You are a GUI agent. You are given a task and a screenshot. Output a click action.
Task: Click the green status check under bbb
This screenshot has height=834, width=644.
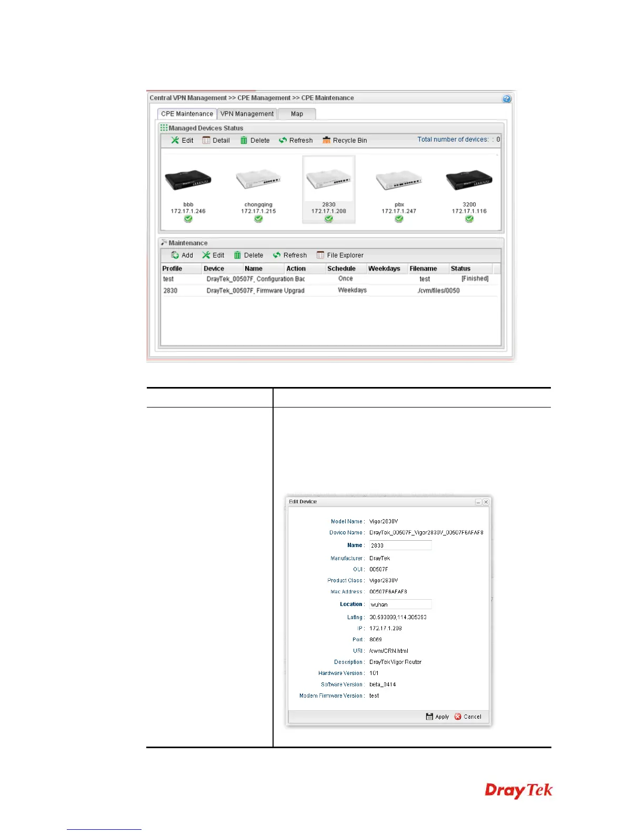(x=188, y=219)
